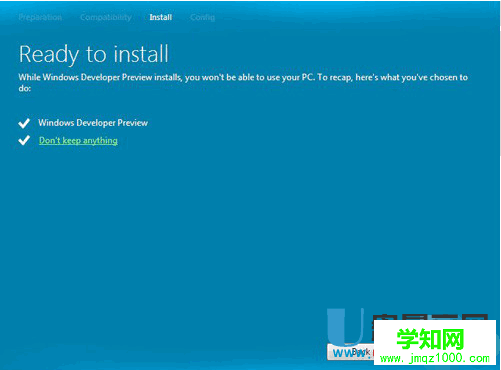This screenshot has width=501, height=370.
Task: Click the checkmark beside Windows Developer Preview
Action: 24,123
